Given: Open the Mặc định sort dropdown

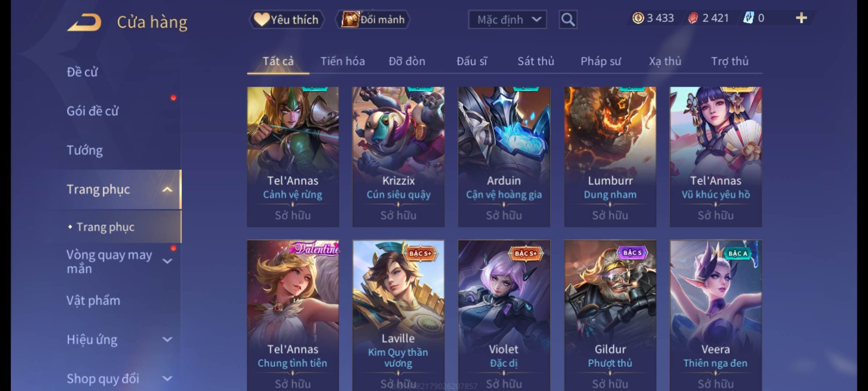Looking at the screenshot, I should coord(507,20).
